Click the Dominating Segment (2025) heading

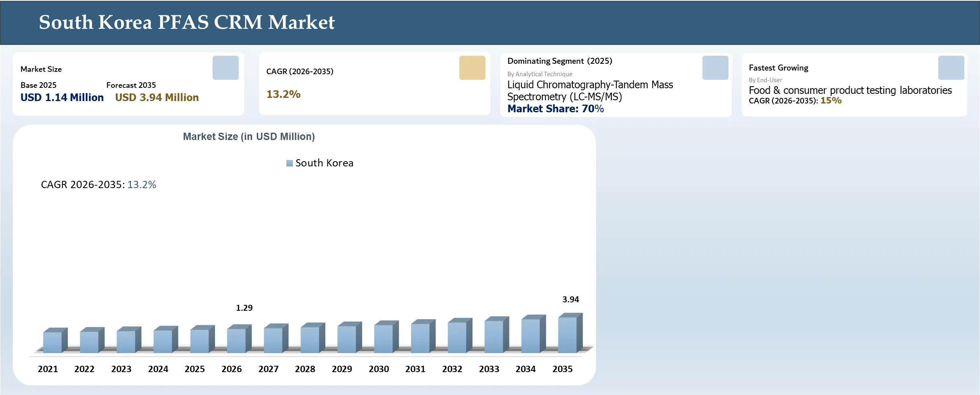(560, 61)
